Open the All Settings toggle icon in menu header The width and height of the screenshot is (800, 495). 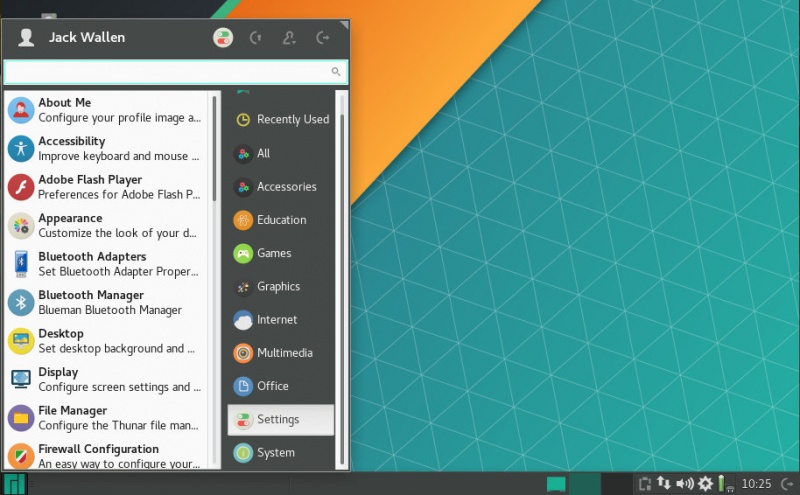[x=223, y=38]
